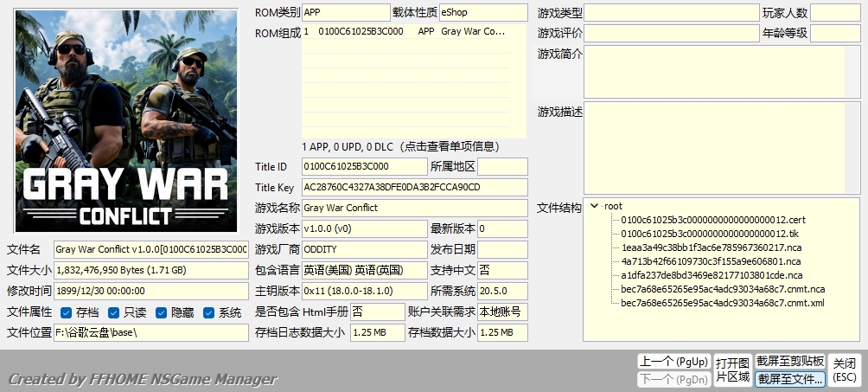Image resolution: width=868 pixels, height=392 pixels.
Task: Click the Title Key field
Action: [x=414, y=187]
